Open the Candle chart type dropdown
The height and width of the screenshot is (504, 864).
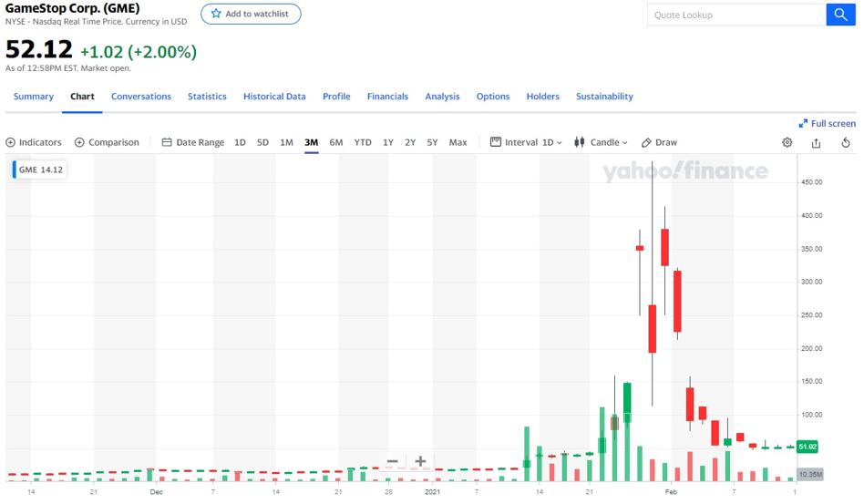(602, 142)
